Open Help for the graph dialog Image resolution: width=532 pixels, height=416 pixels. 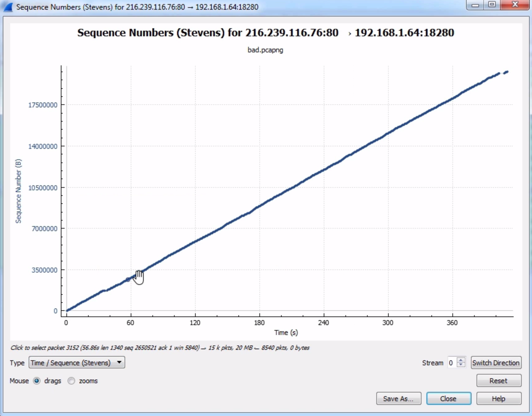498,399
